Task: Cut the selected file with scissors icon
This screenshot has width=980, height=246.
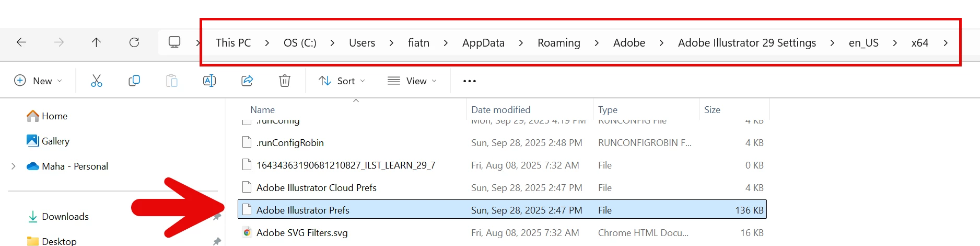Action: pyautogui.click(x=97, y=81)
